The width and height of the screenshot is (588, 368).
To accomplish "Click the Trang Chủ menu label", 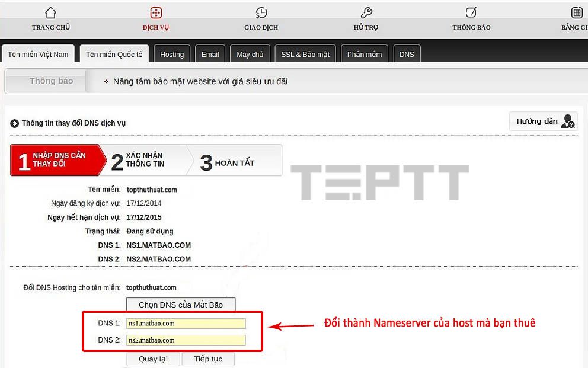I will pyautogui.click(x=51, y=27).
